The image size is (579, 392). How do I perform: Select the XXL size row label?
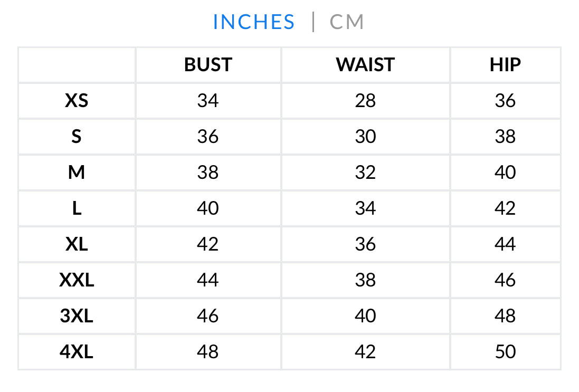pos(77,280)
